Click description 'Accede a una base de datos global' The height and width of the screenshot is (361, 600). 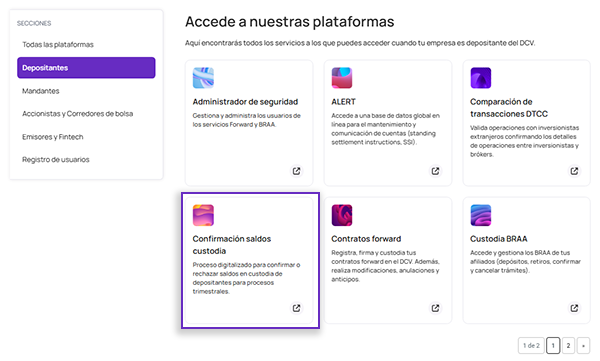click(385, 129)
